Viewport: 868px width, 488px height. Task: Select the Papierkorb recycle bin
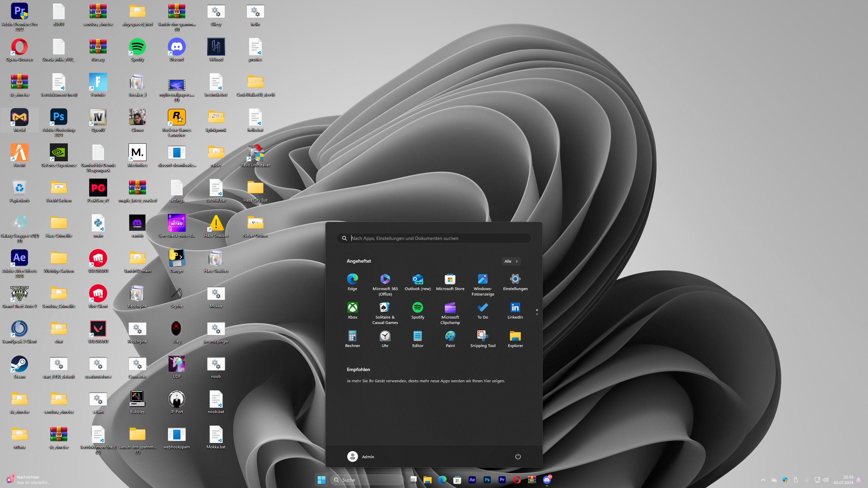19,191
